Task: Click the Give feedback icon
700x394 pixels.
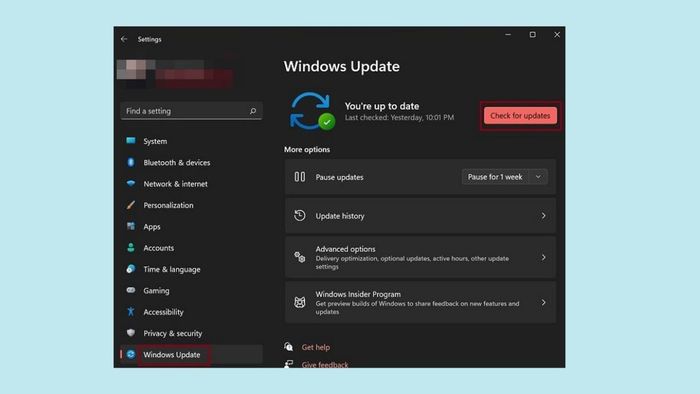Action: [289, 364]
